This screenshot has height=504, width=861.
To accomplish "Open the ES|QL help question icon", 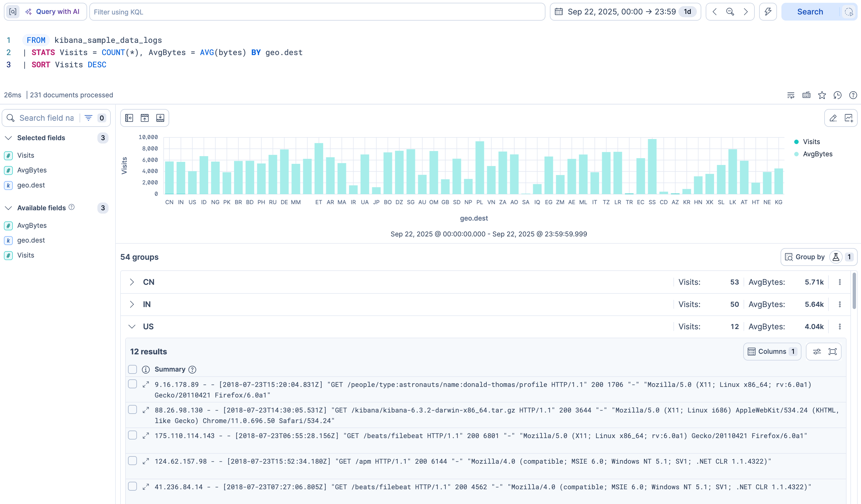I will click(853, 95).
